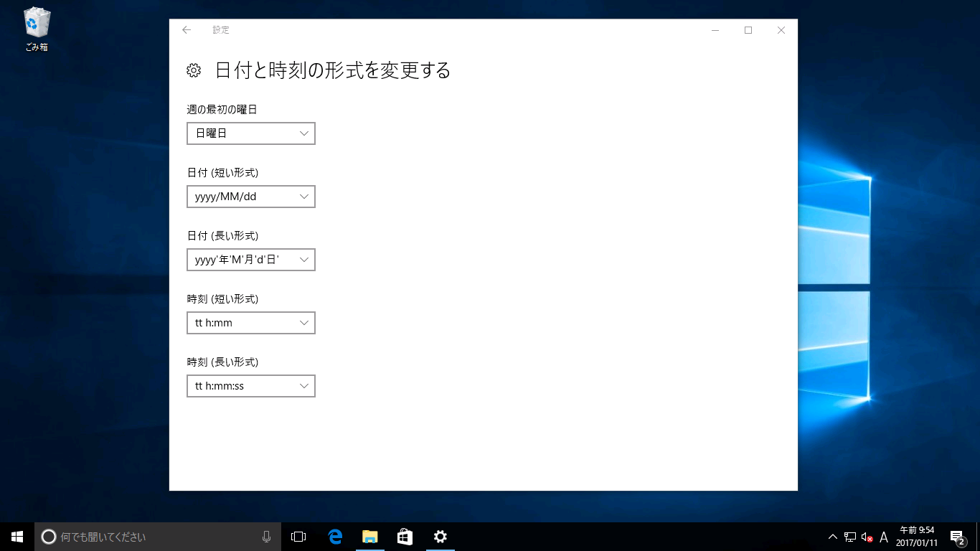Click the IME input indicator 'A'
The image size is (980, 551).
point(882,536)
